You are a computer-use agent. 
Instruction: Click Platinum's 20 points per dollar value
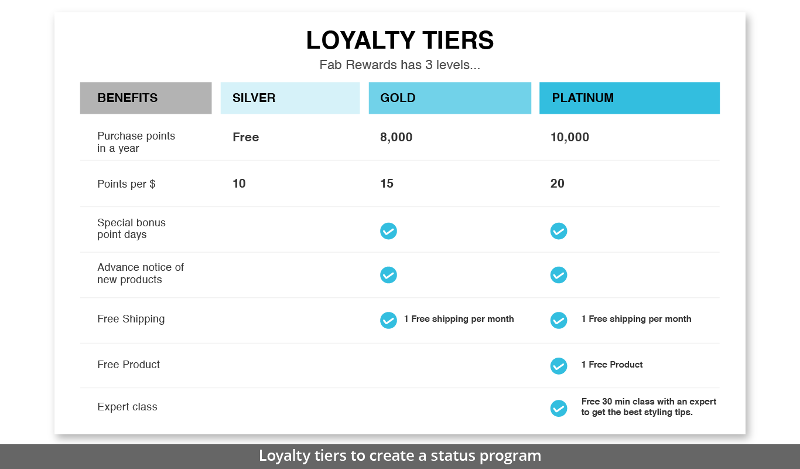pos(557,184)
